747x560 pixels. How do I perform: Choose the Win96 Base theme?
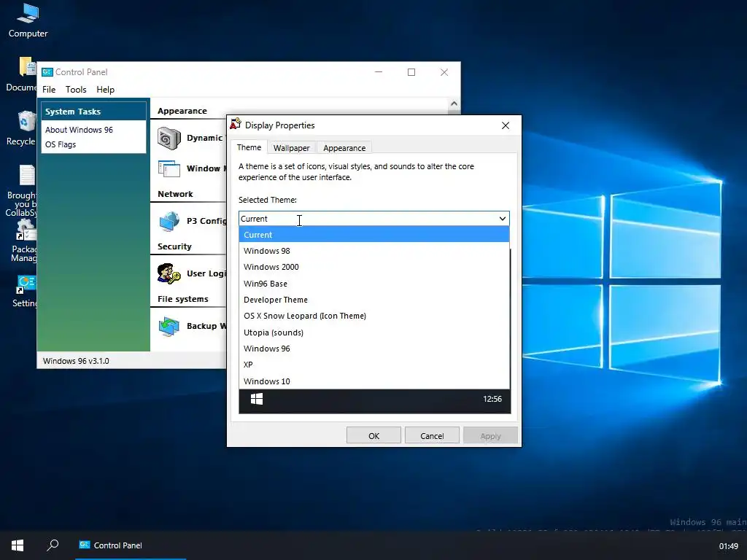[x=374, y=284]
